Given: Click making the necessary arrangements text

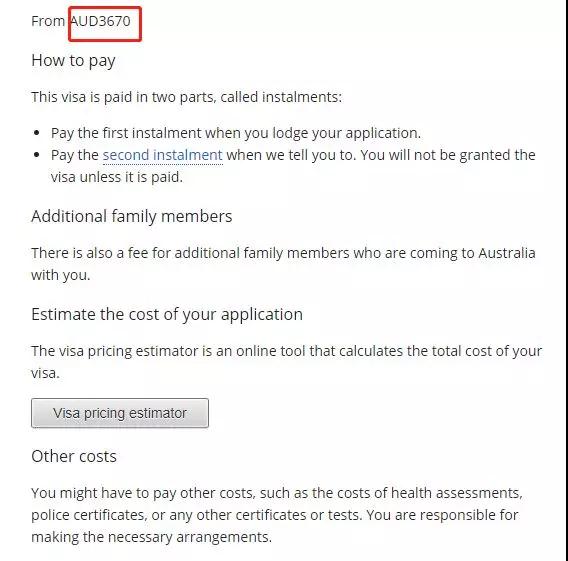Looking at the screenshot, I should point(151,537).
